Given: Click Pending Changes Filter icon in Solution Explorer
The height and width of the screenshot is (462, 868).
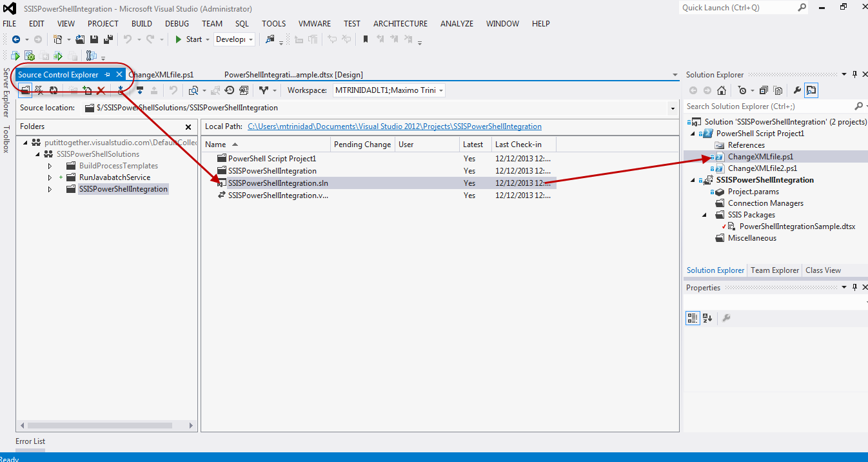Looking at the screenshot, I should point(743,90).
